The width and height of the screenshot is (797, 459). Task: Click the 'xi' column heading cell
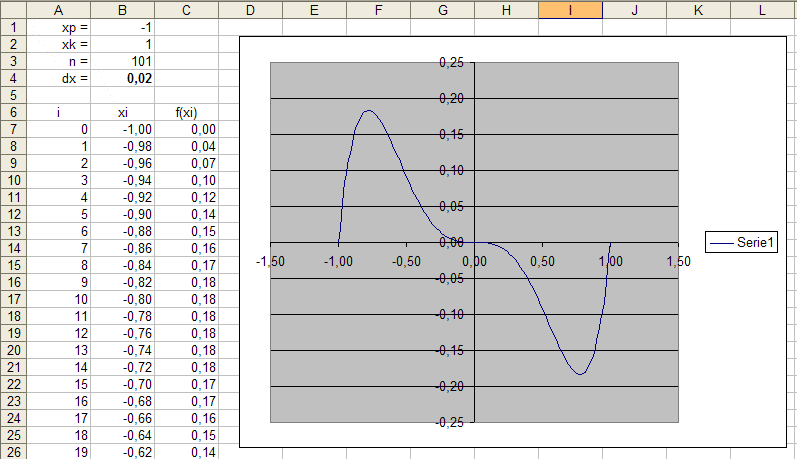[x=122, y=112]
